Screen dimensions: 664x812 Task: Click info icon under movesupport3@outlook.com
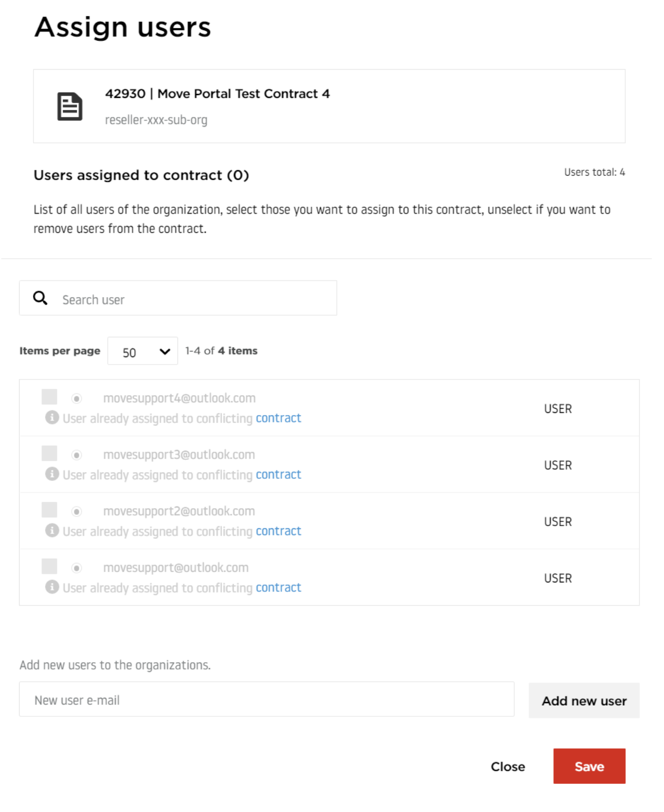52,474
